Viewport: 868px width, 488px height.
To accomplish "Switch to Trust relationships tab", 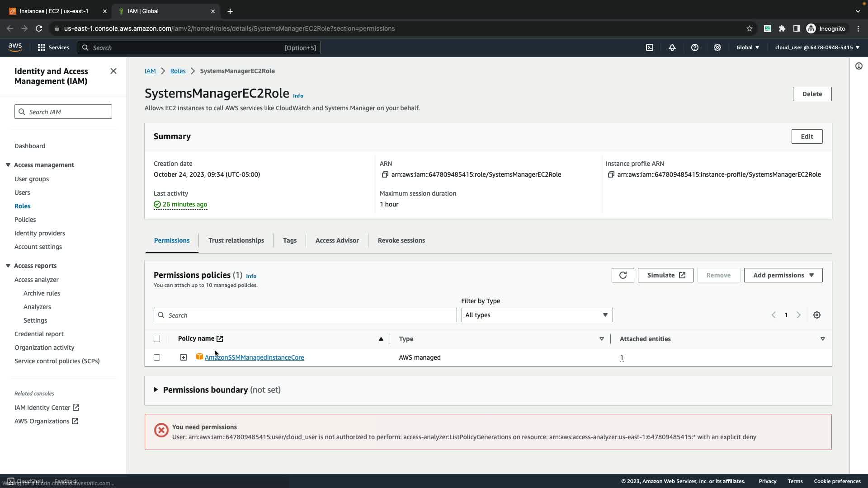I will click(236, 240).
